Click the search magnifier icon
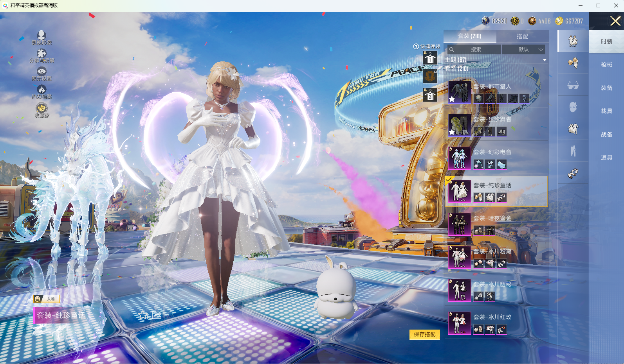This screenshot has height=364, width=624. 452,50
